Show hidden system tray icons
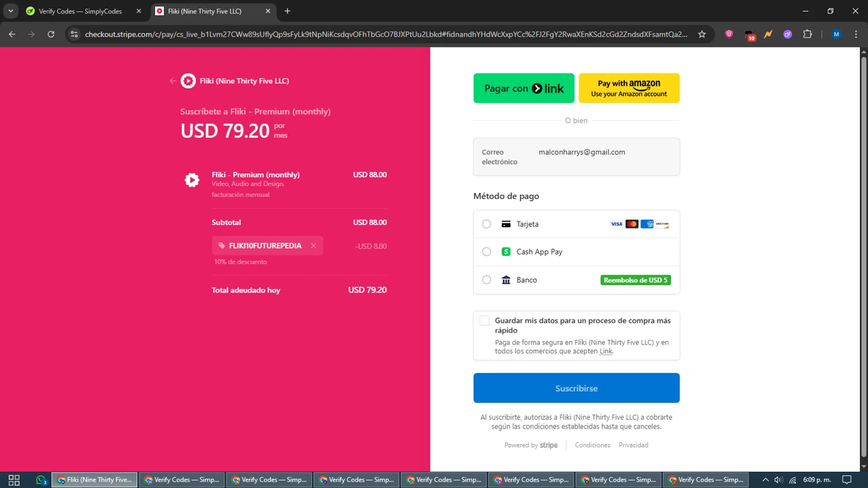The height and width of the screenshot is (488, 868). [766, 480]
